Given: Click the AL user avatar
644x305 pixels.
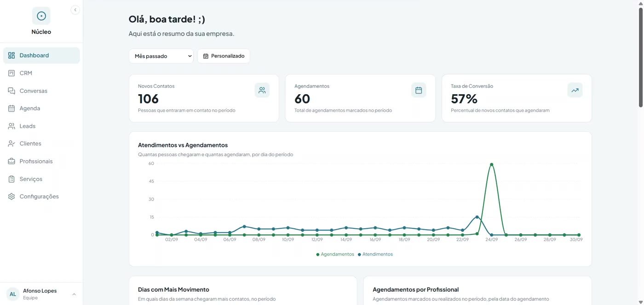Looking at the screenshot, I should [13, 294].
